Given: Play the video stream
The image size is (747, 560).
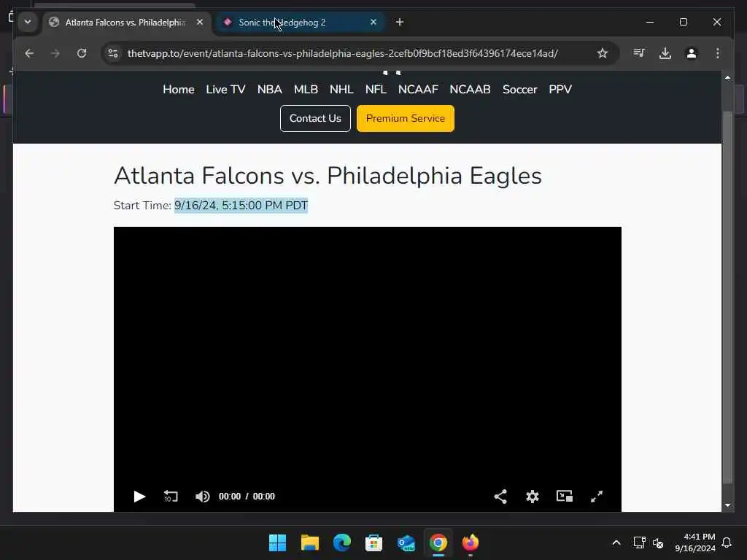Looking at the screenshot, I should (x=139, y=496).
